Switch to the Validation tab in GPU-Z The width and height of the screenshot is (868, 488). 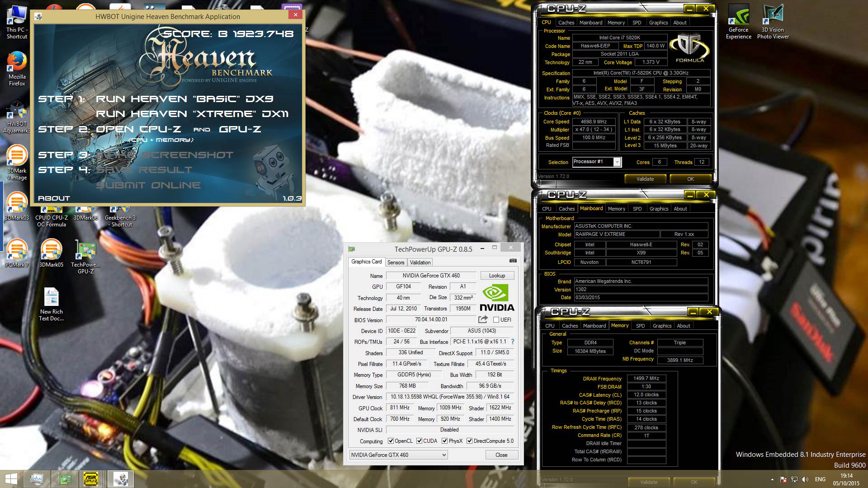point(420,262)
